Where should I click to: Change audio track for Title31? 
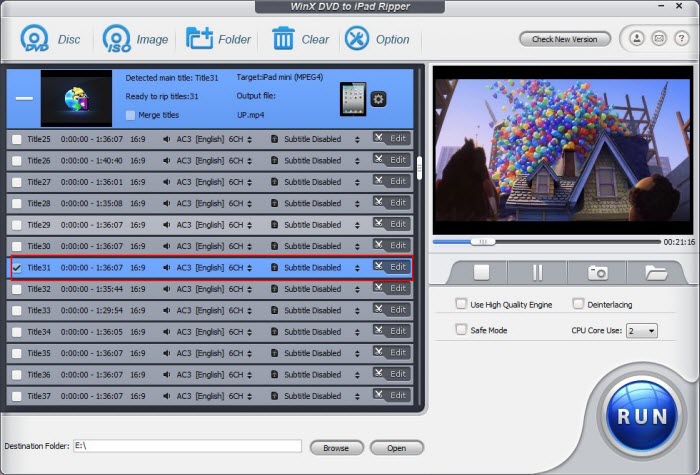coord(250,268)
